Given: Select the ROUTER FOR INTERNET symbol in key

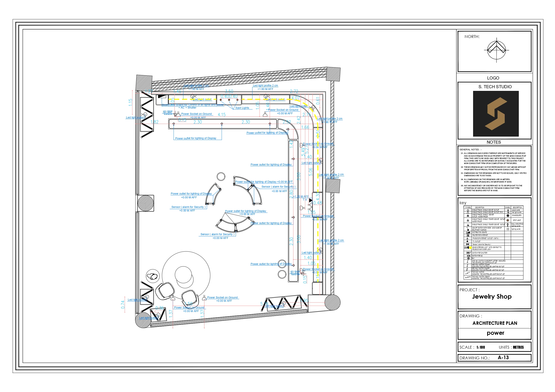Looking at the screenshot, I should point(468,235).
